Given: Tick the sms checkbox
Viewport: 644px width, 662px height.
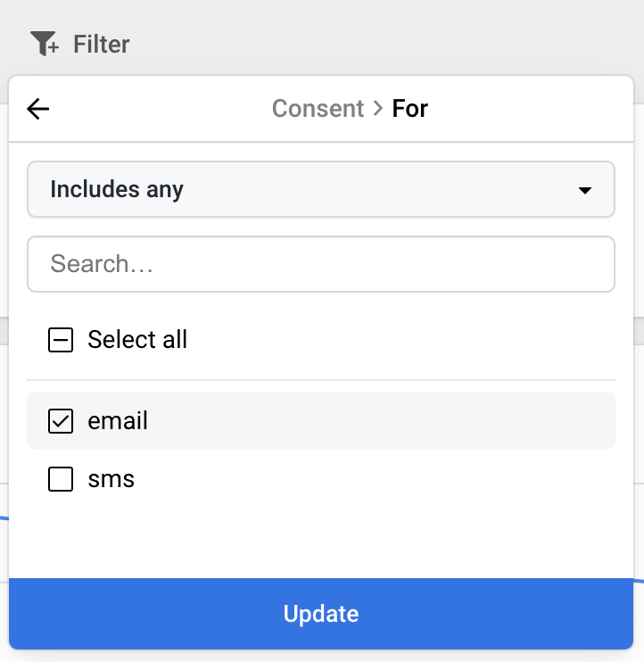Looking at the screenshot, I should 61,479.
